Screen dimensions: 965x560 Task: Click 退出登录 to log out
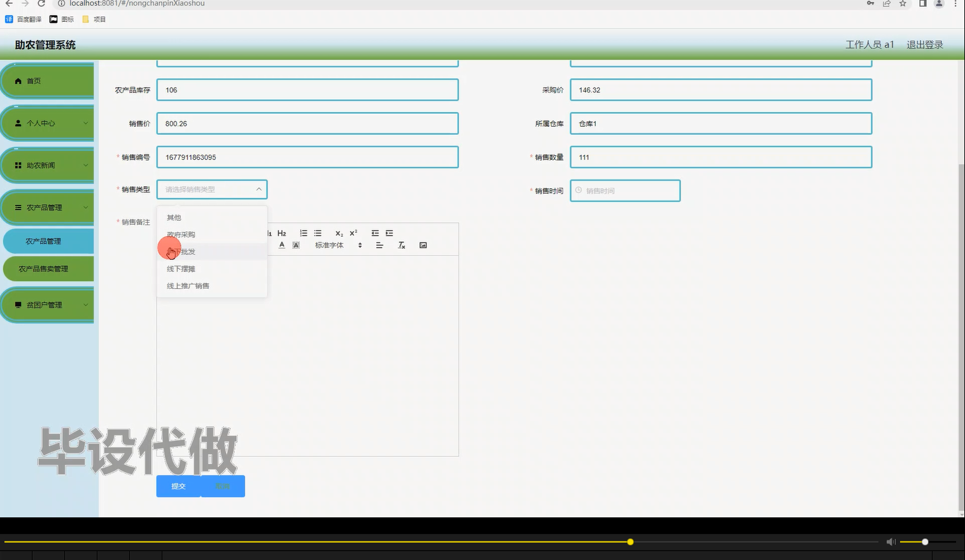tap(925, 45)
